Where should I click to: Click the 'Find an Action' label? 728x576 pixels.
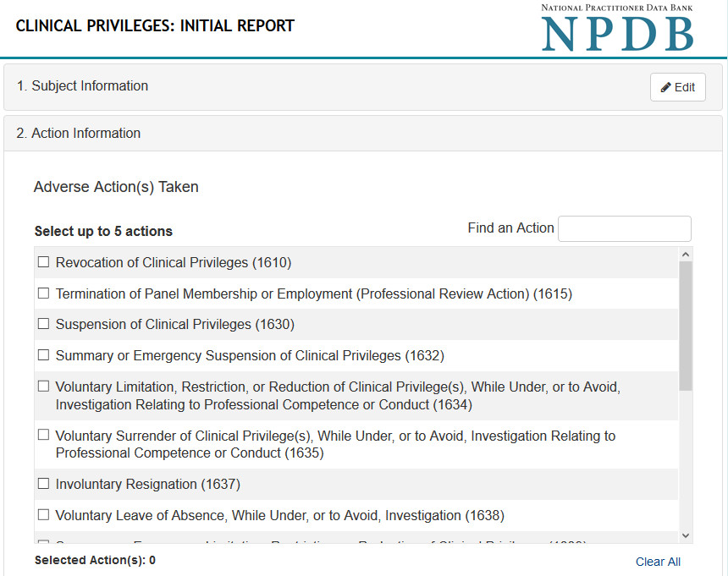pos(510,228)
